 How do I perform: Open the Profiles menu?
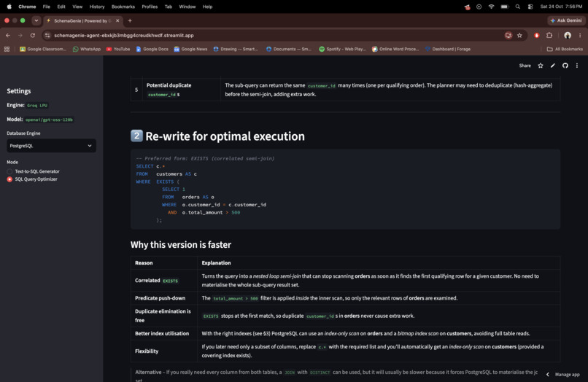pyautogui.click(x=150, y=7)
